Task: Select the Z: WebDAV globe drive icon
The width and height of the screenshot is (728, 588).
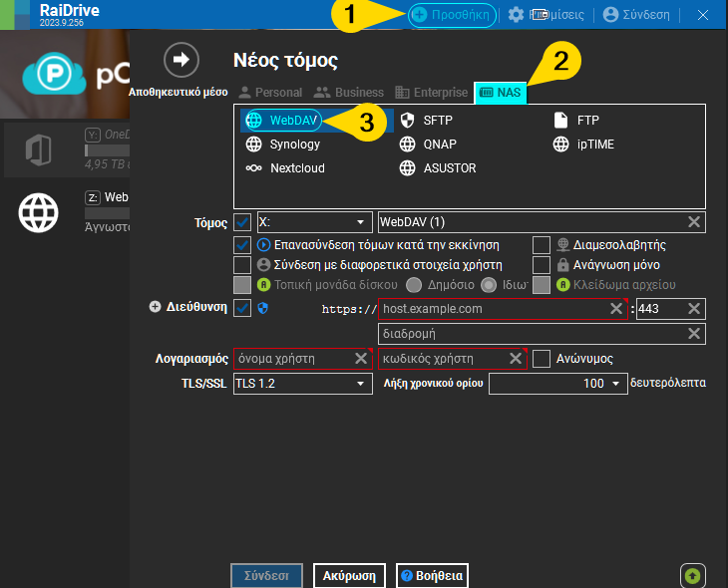Action: [x=38, y=213]
